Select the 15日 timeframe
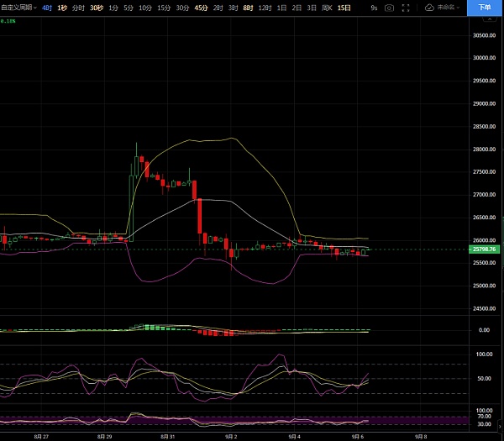Viewport: 504px width, 441px height. (x=344, y=8)
